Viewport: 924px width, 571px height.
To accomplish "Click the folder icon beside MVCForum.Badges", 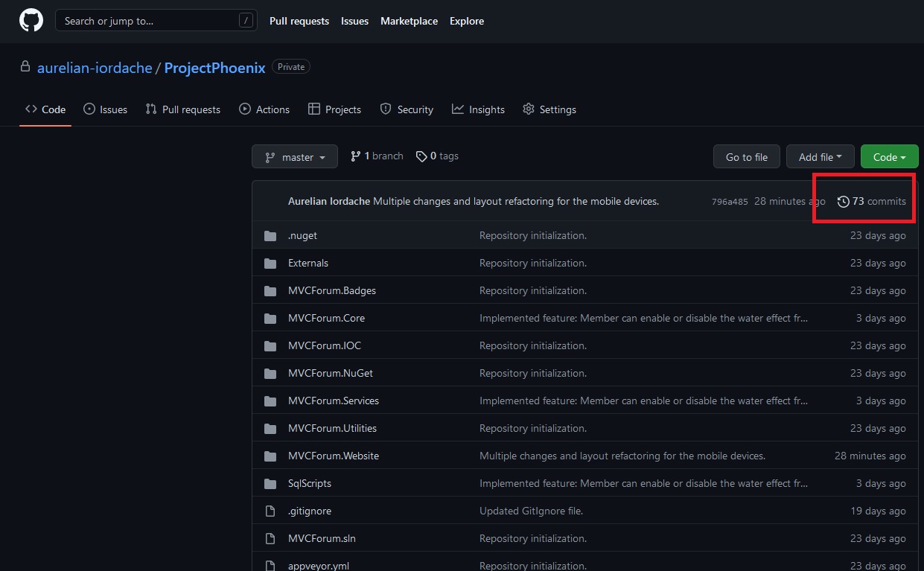I will 270,291.
